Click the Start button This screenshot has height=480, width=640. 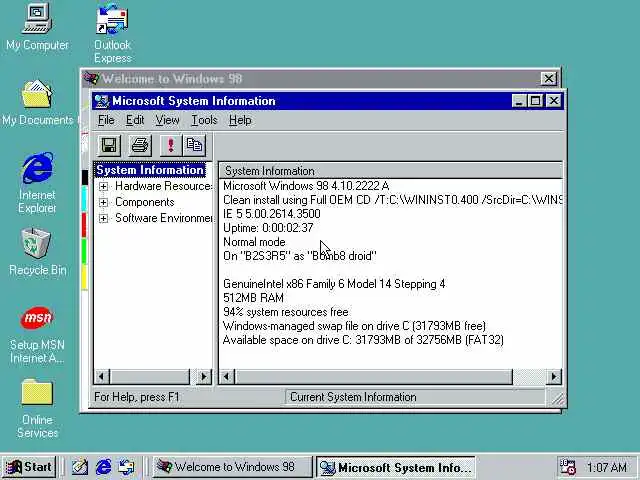point(29,467)
